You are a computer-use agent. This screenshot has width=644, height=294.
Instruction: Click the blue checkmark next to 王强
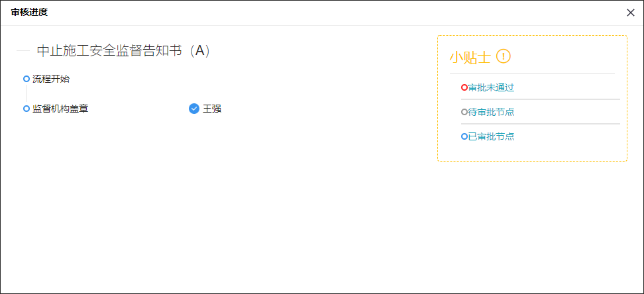pos(194,109)
